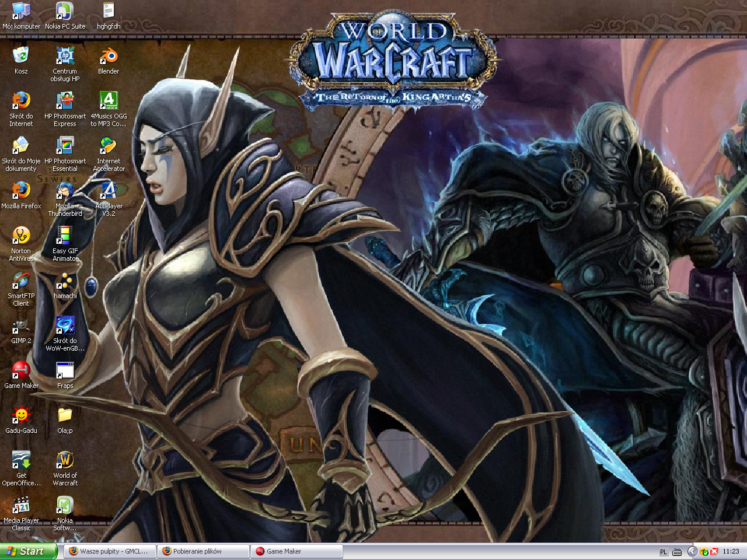The height and width of the screenshot is (560, 747).
Task: Click the Game Maker taskbar button
Action: click(x=296, y=551)
